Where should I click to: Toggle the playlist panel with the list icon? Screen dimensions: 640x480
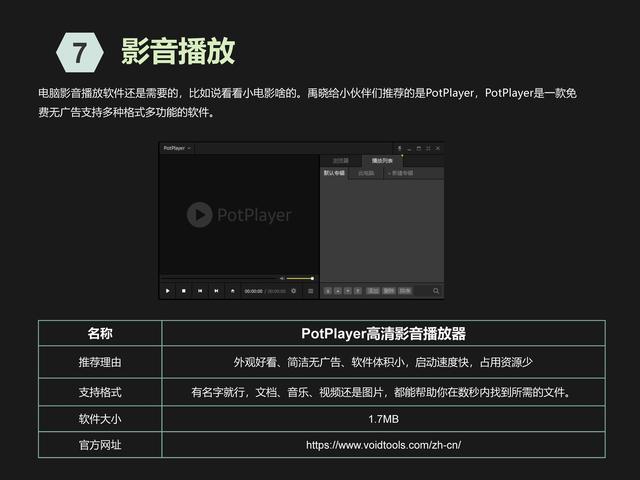click(x=311, y=291)
